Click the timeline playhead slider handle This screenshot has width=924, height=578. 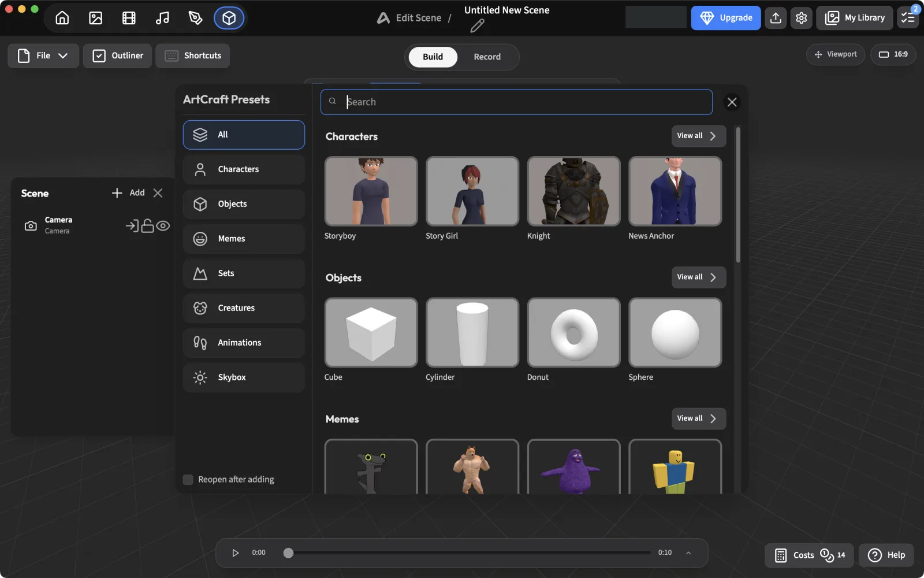coord(288,553)
